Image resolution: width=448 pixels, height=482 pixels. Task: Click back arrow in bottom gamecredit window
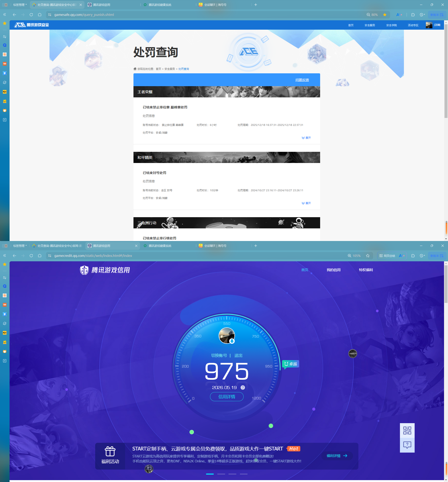coord(14,255)
